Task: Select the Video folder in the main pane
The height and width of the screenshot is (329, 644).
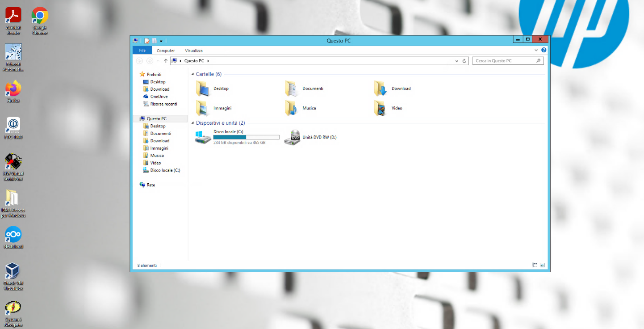Action: pos(389,108)
